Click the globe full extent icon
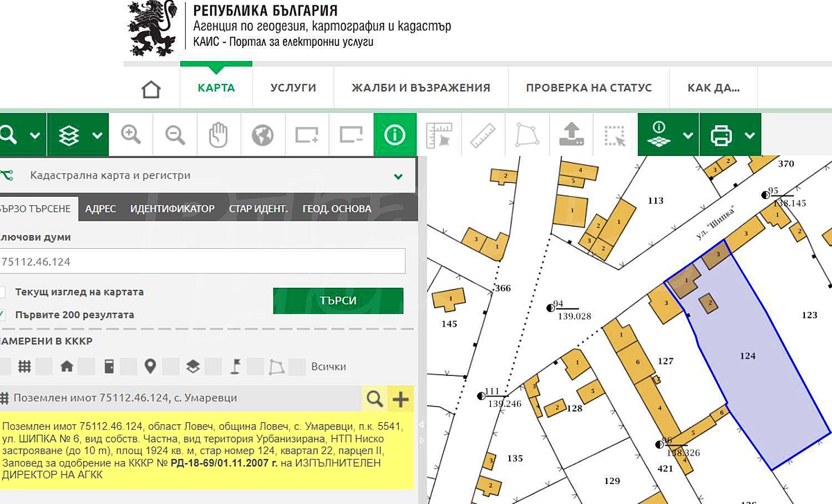This screenshot has height=504, width=832. pos(262,135)
